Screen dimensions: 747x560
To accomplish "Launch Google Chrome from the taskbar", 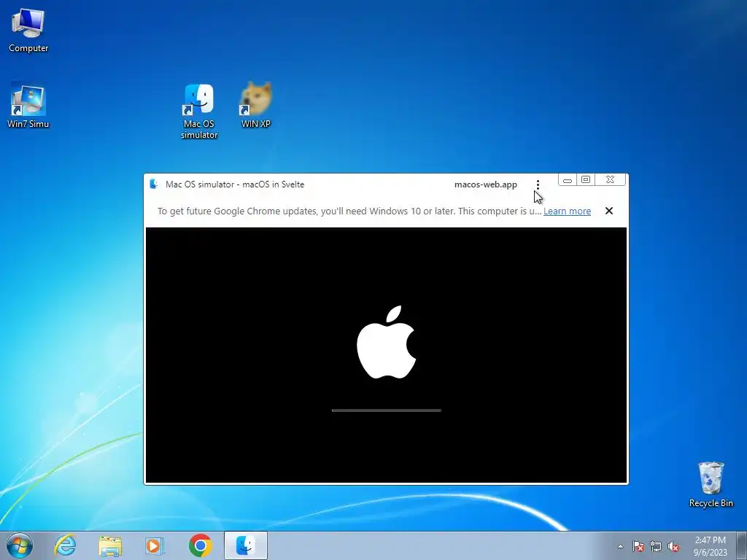I will [200, 545].
